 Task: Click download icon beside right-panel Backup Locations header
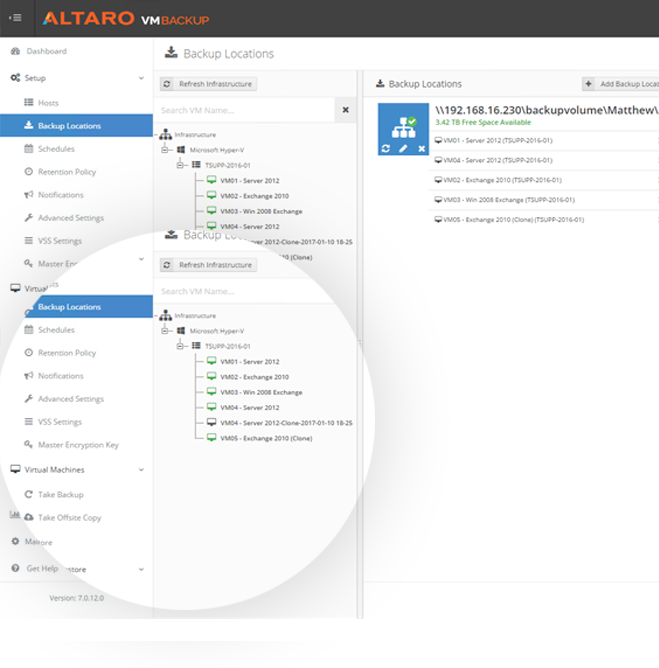[x=380, y=84]
